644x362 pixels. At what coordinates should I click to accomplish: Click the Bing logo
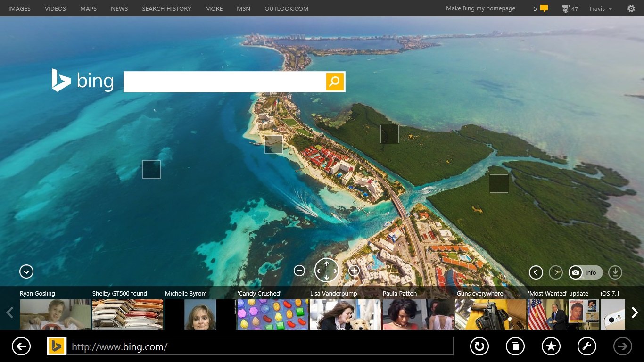[83, 80]
